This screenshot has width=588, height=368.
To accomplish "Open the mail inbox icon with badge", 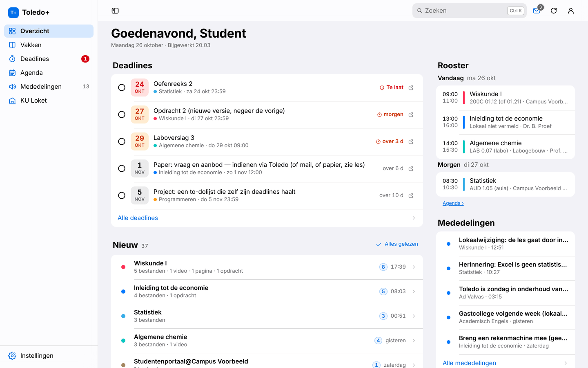I will coord(537,11).
